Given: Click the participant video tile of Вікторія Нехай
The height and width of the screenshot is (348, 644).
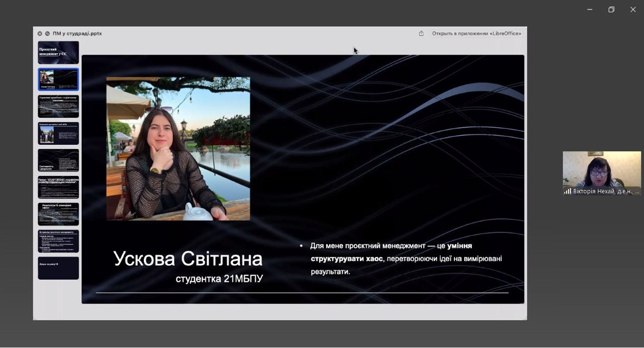Looking at the screenshot, I should [x=602, y=173].
